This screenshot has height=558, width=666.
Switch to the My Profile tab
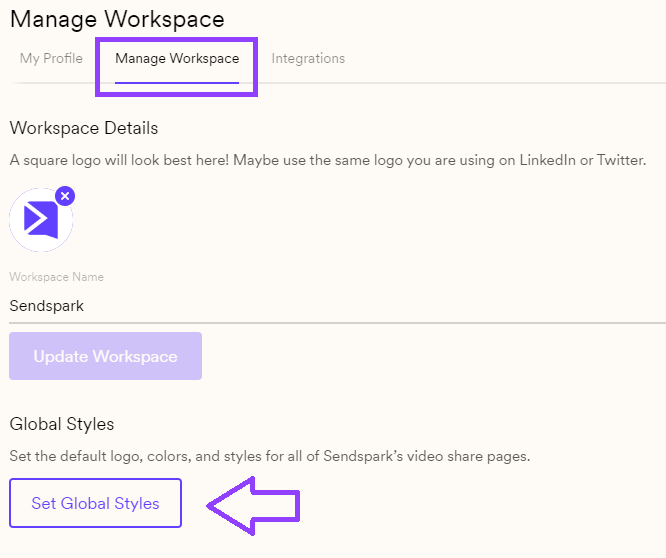click(x=51, y=58)
